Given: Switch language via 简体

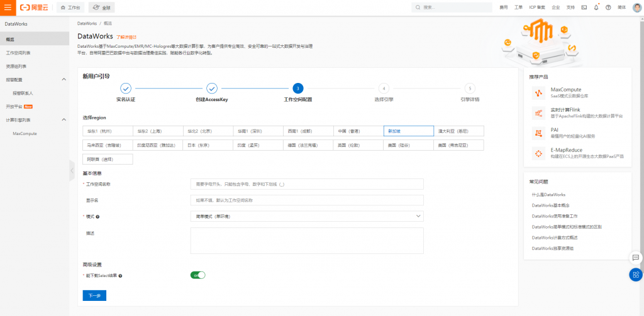Looking at the screenshot, I should click(x=622, y=8).
